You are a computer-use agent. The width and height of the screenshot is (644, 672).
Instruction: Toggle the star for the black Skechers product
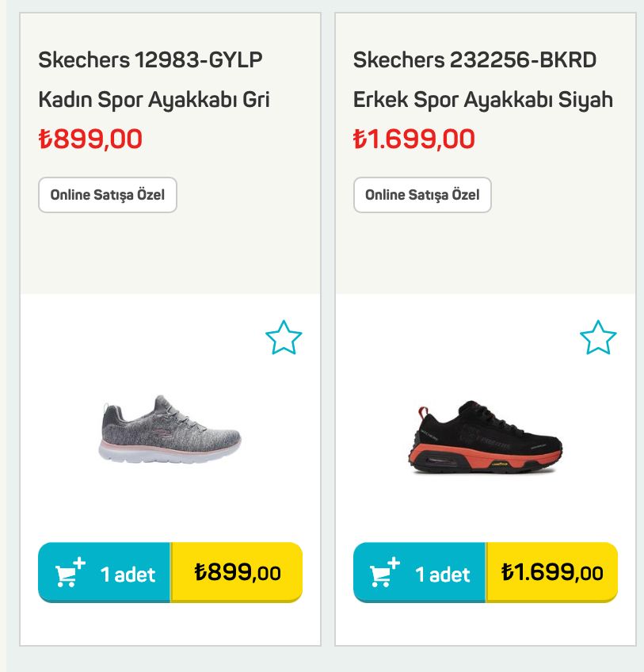(x=599, y=338)
